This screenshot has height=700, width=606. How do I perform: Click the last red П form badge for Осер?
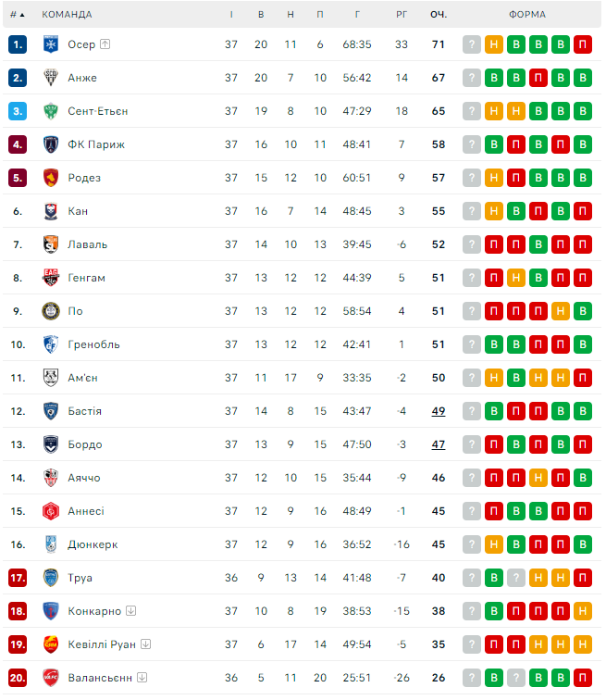tap(583, 44)
